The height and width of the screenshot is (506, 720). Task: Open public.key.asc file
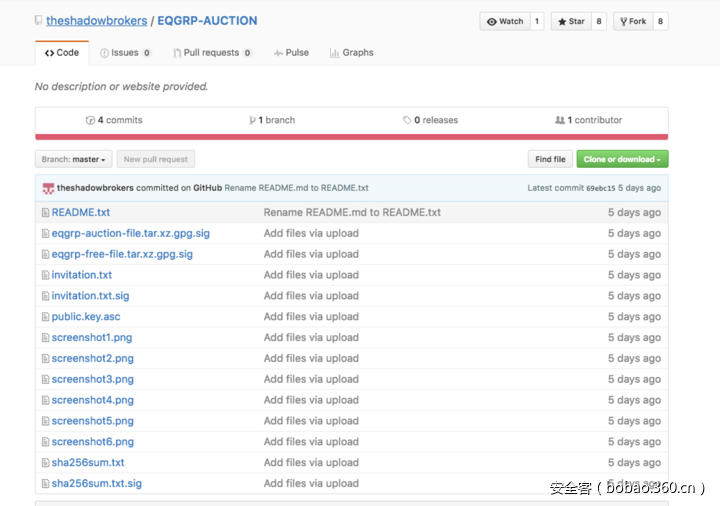click(86, 317)
